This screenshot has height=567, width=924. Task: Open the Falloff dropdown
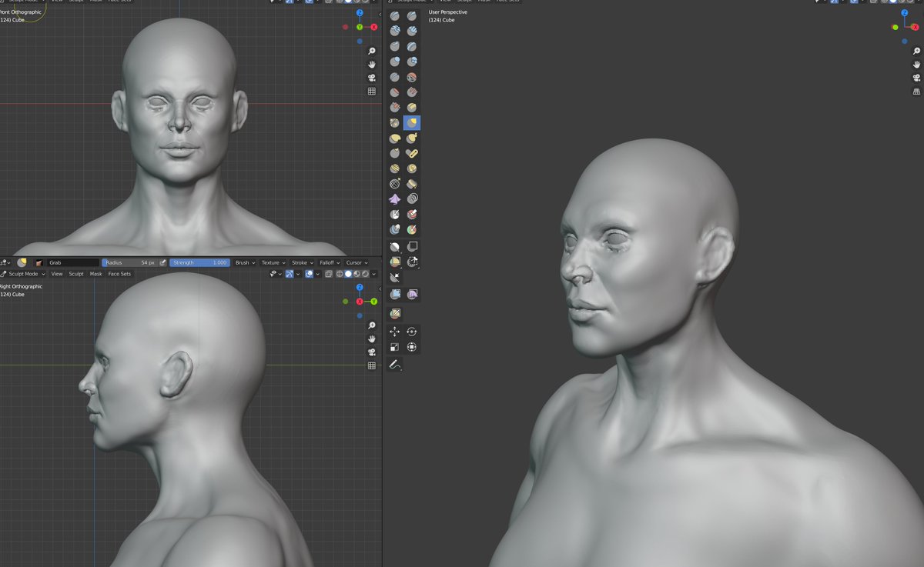pyautogui.click(x=329, y=263)
